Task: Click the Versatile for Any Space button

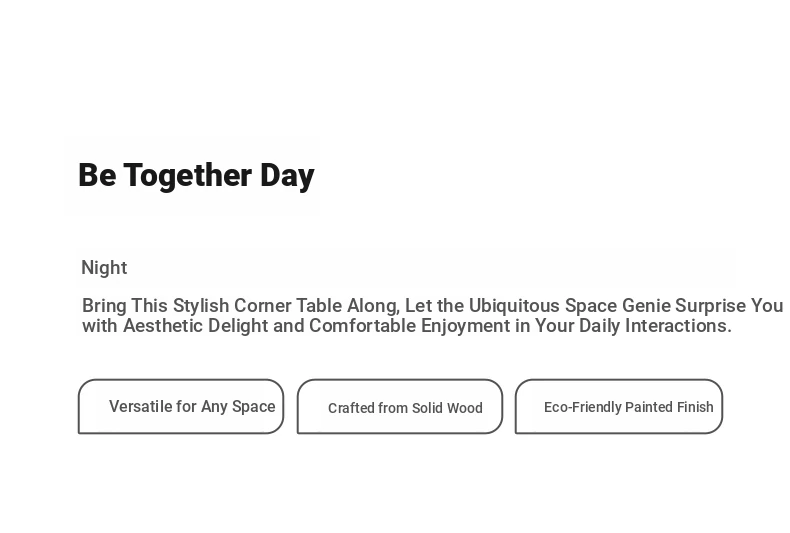Action: pos(181,407)
